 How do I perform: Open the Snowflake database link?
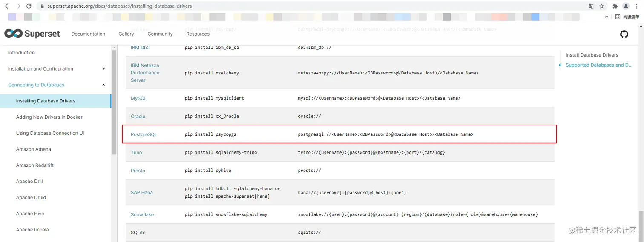[142, 215]
